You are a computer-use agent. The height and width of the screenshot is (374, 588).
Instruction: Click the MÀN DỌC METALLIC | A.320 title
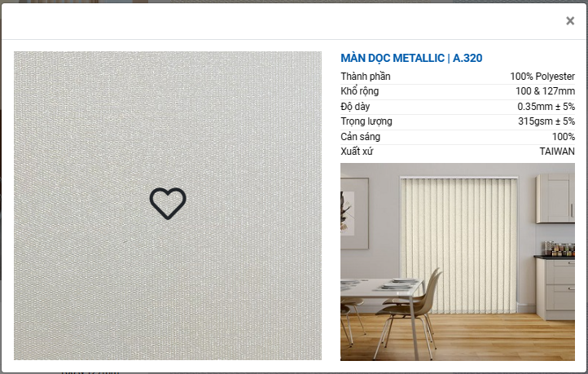coord(411,58)
